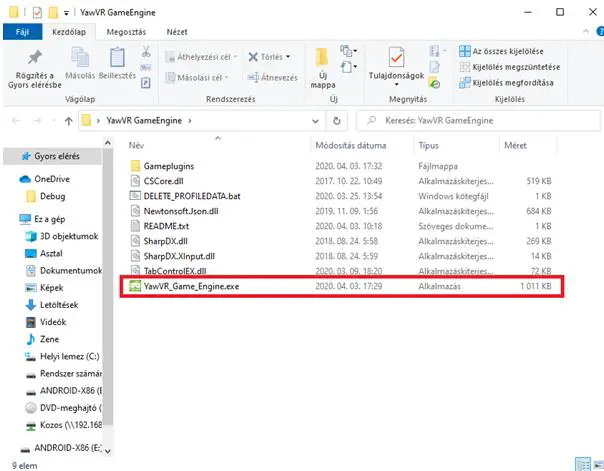Open recent locations dropdown arrow
The width and height of the screenshot is (604, 471).
coord(54,121)
